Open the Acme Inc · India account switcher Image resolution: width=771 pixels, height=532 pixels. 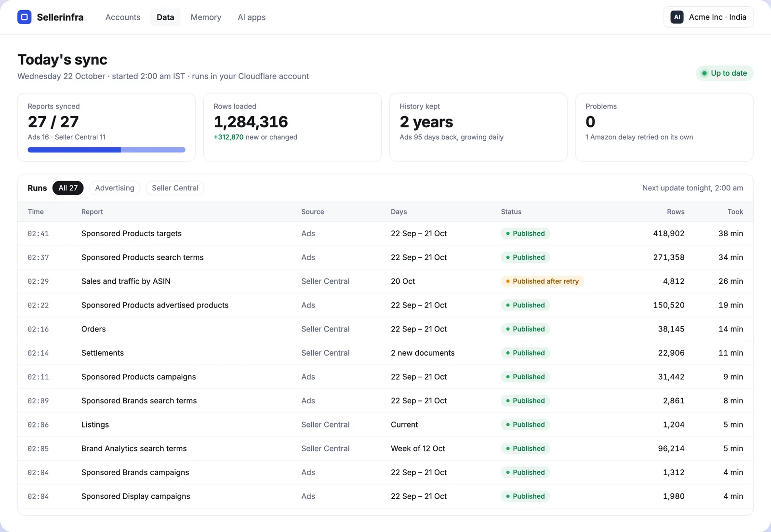[708, 17]
